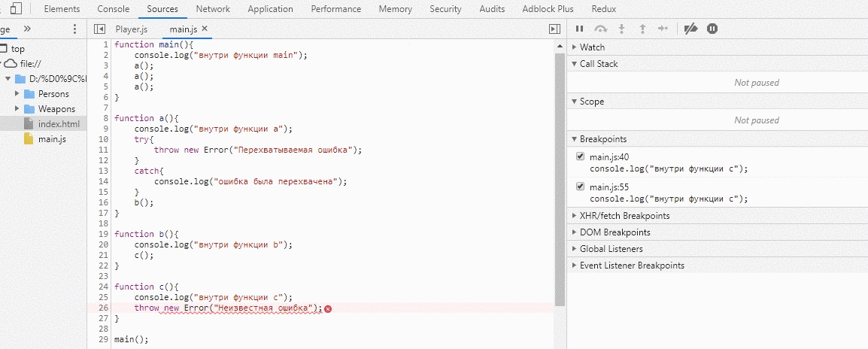Close the main.js editor tab

205,29
